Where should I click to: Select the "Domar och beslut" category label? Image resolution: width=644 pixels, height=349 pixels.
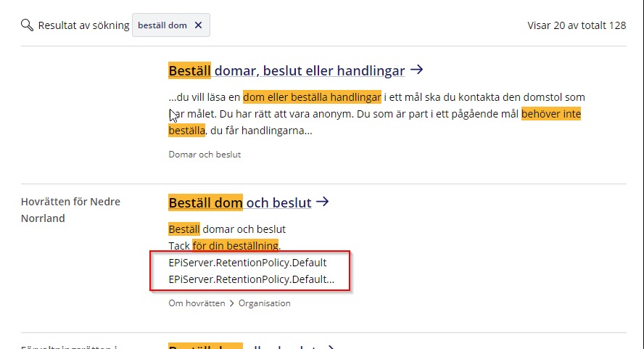coord(205,155)
